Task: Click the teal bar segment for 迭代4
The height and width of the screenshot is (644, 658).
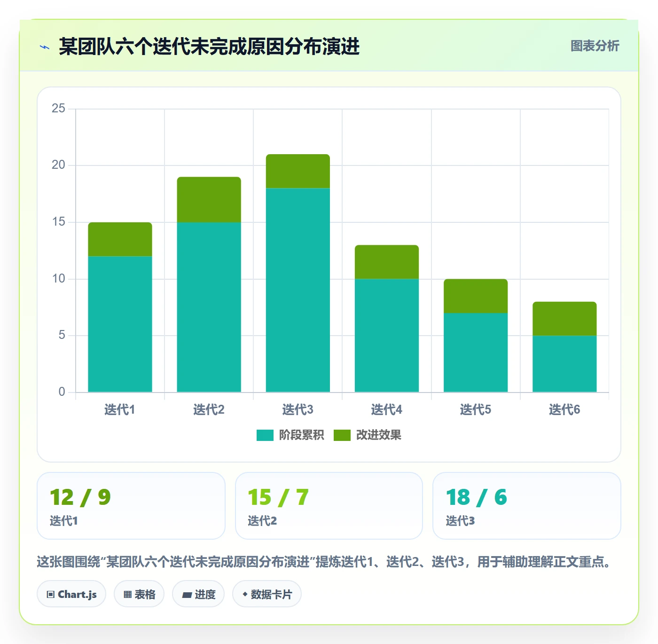Action: [x=387, y=336]
